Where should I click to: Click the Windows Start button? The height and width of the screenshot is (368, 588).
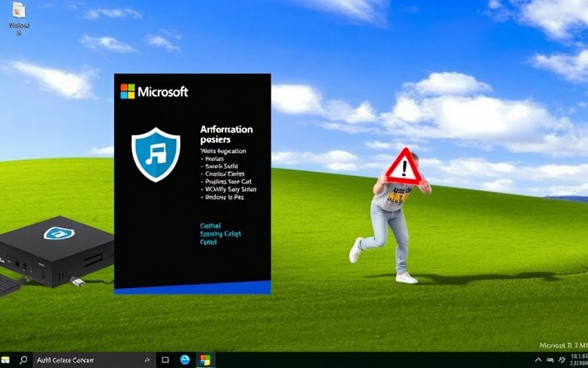(x=6, y=360)
